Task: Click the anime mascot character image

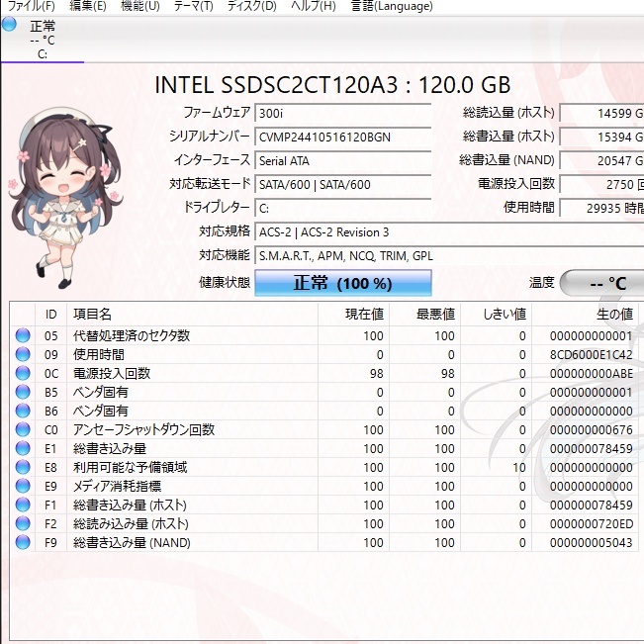Action: (65, 197)
